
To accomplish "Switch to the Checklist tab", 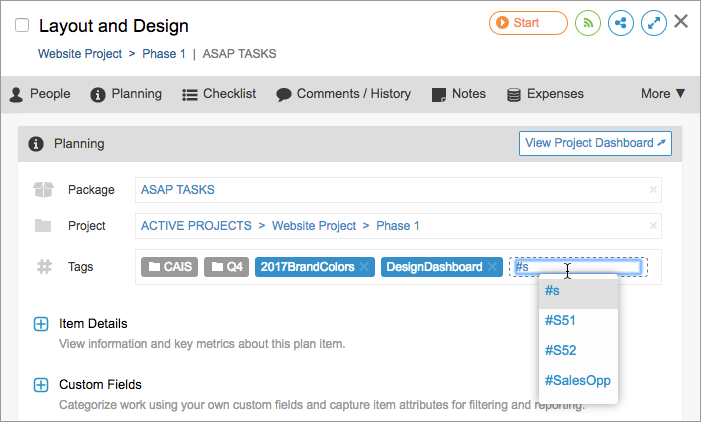I will pyautogui.click(x=219, y=94).
